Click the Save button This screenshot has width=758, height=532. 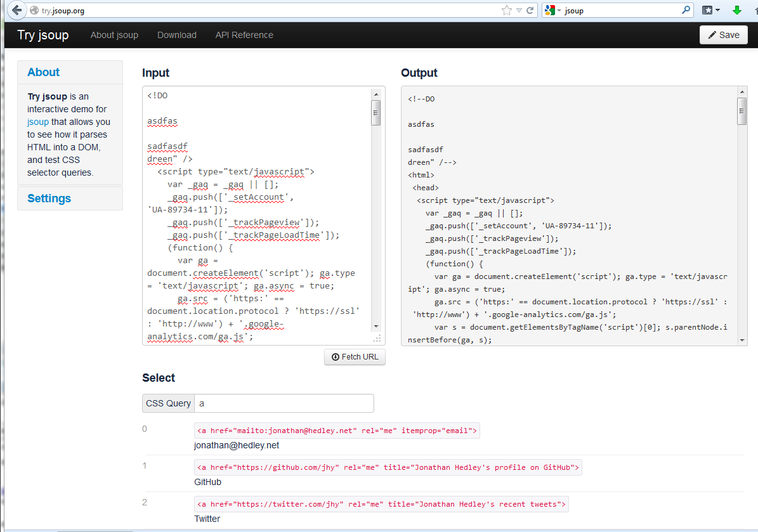click(x=723, y=35)
